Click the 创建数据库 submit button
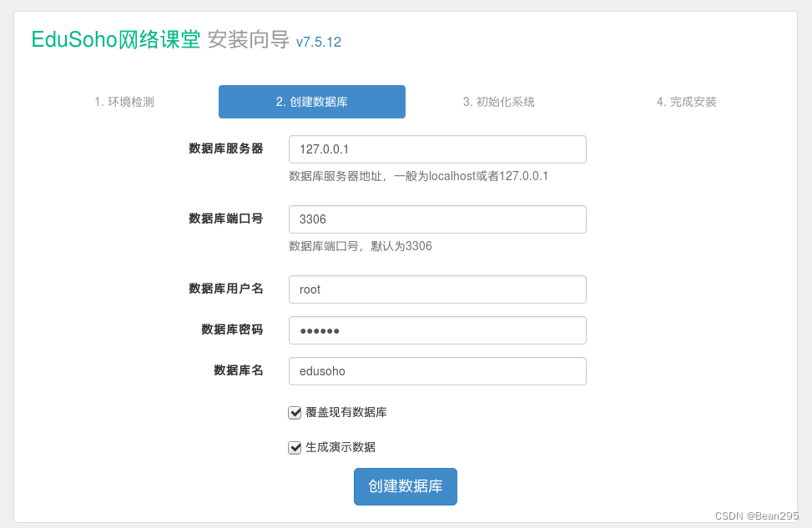The height and width of the screenshot is (528, 812). (406, 486)
